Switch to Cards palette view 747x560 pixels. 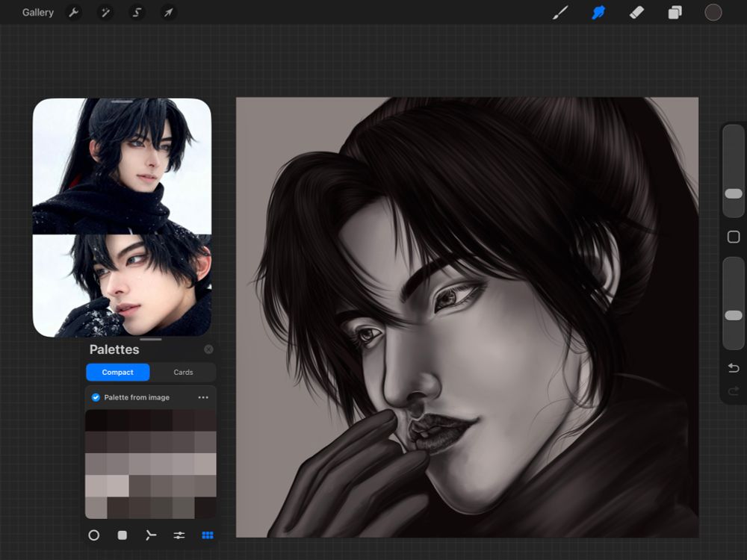click(183, 372)
